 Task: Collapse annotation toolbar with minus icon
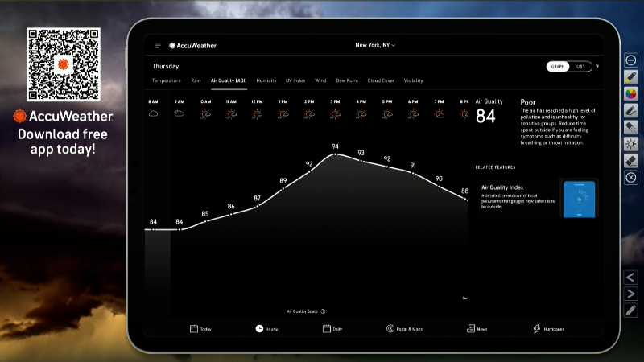click(631, 60)
